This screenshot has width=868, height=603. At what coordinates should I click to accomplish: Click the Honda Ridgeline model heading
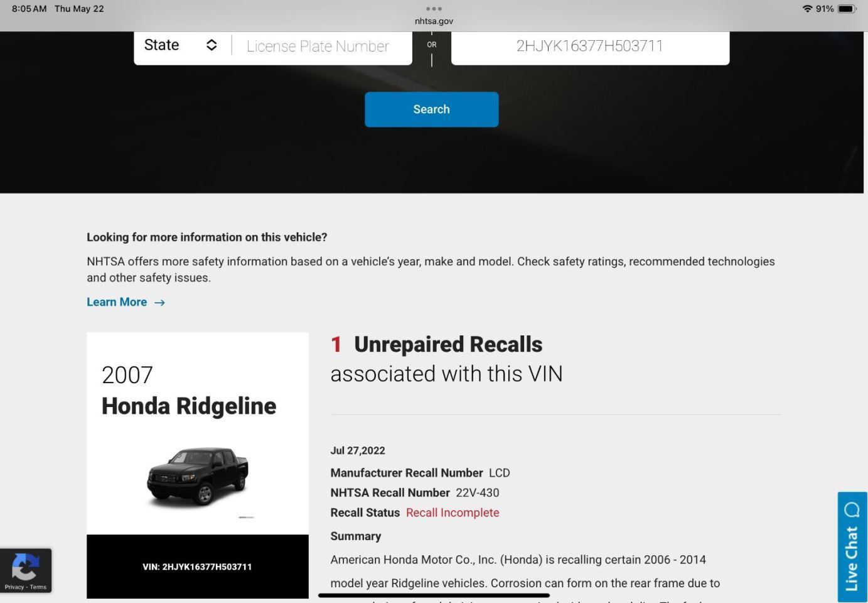pyautogui.click(x=189, y=406)
